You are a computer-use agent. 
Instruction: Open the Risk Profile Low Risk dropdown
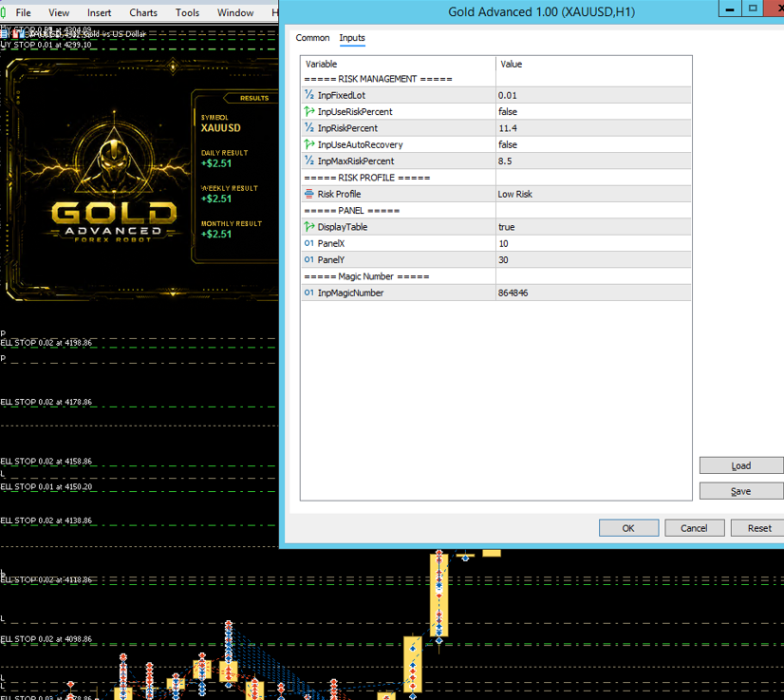point(593,194)
